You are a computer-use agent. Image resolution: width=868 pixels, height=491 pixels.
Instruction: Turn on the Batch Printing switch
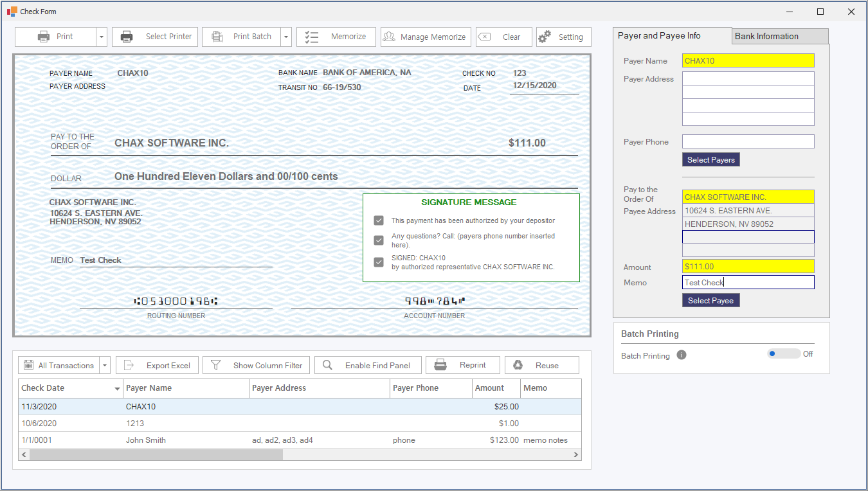783,353
